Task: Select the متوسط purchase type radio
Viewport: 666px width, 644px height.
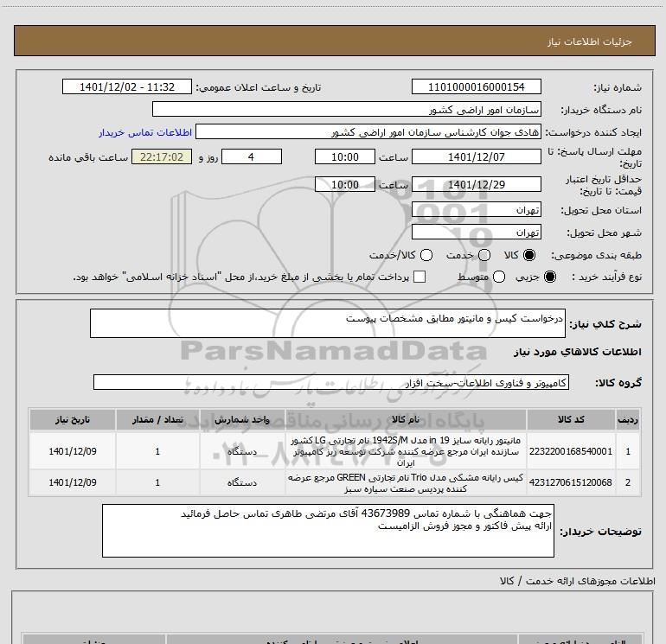Action: point(499,277)
